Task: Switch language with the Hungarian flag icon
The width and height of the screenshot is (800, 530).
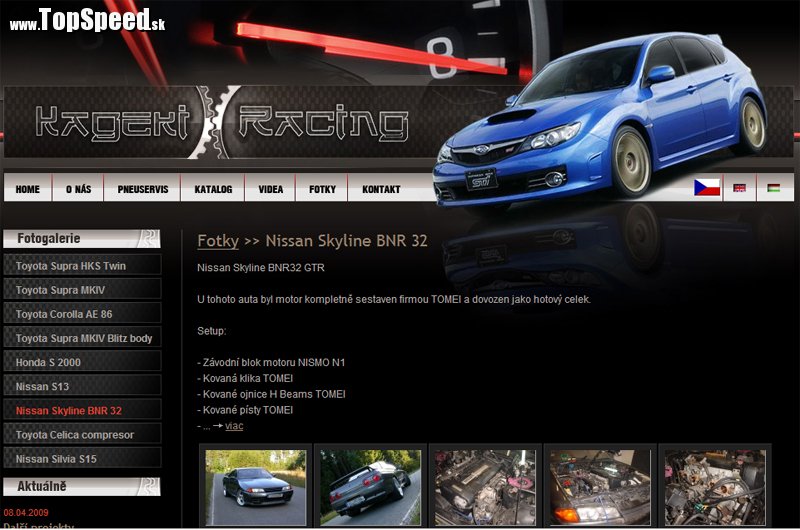Action: (773, 188)
